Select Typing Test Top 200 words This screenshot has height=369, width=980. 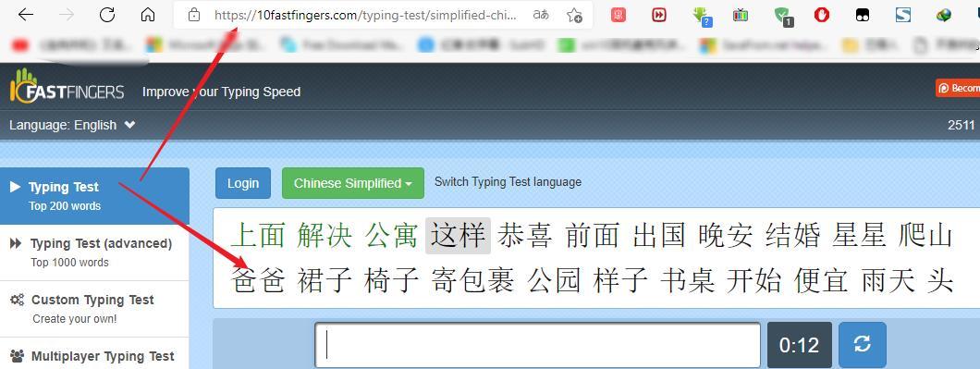(x=94, y=196)
